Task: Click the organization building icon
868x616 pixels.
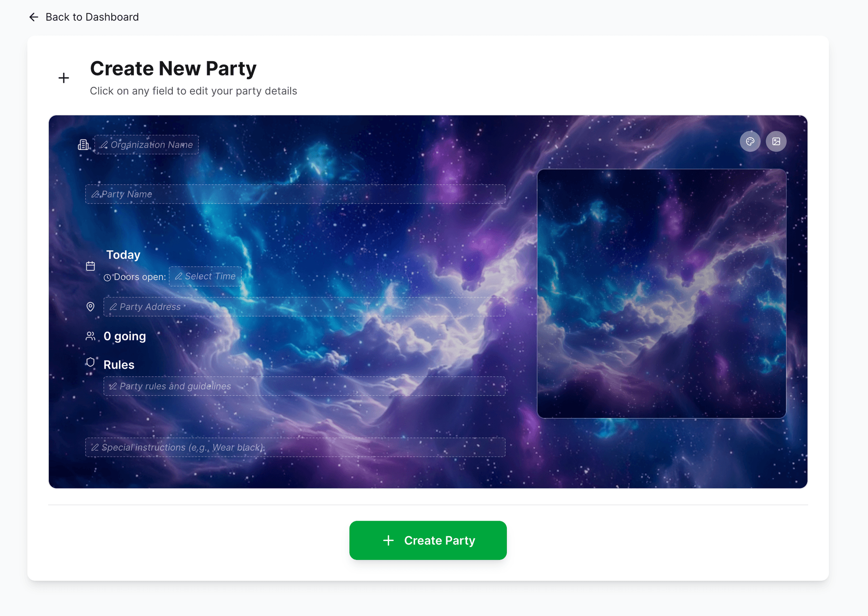Action: click(83, 144)
